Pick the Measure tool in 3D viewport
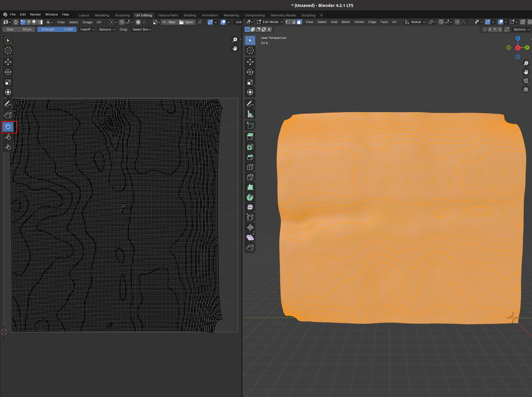The image size is (532, 397). point(250,114)
